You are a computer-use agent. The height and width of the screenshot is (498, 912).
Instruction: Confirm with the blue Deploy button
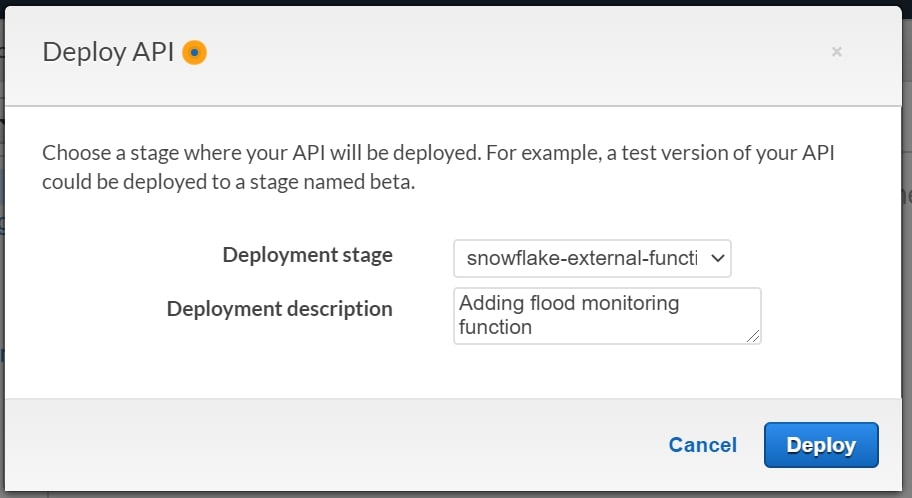pos(821,445)
